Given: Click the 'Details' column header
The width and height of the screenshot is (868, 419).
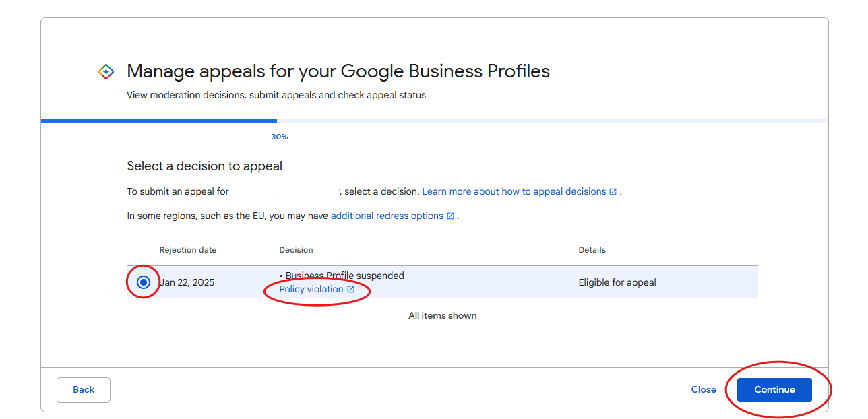Looking at the screenshot, I should (592, 250).
